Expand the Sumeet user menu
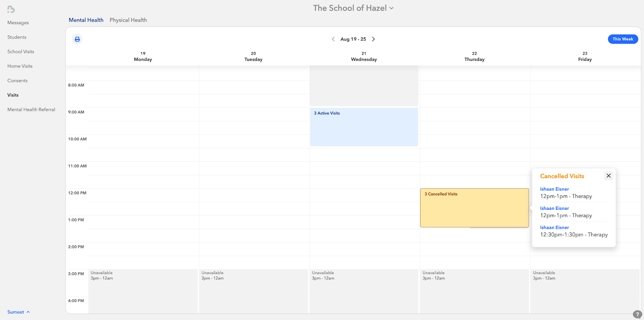Screen dimensions: 644x320 point(19,312)
